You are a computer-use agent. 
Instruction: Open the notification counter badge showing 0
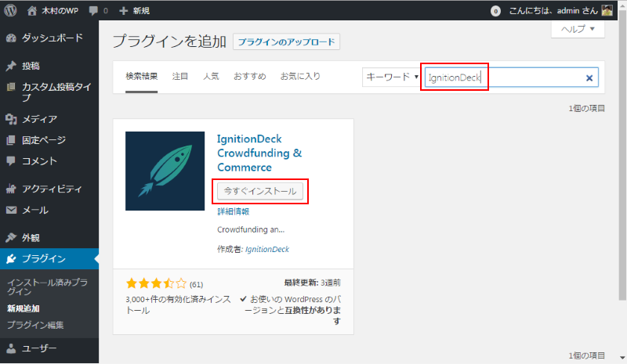[495, 11]
